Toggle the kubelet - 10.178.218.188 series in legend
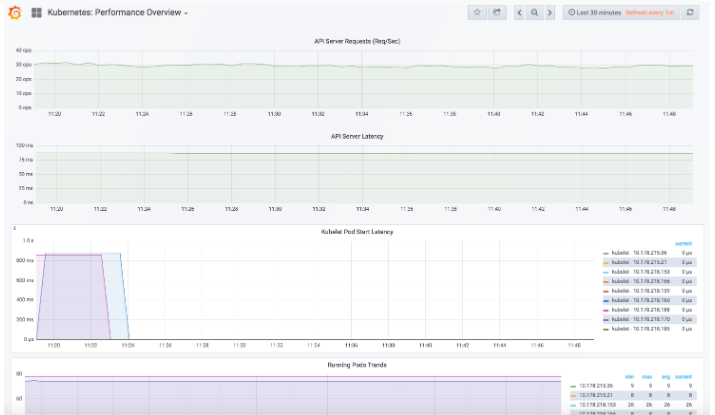 [641, 310]
